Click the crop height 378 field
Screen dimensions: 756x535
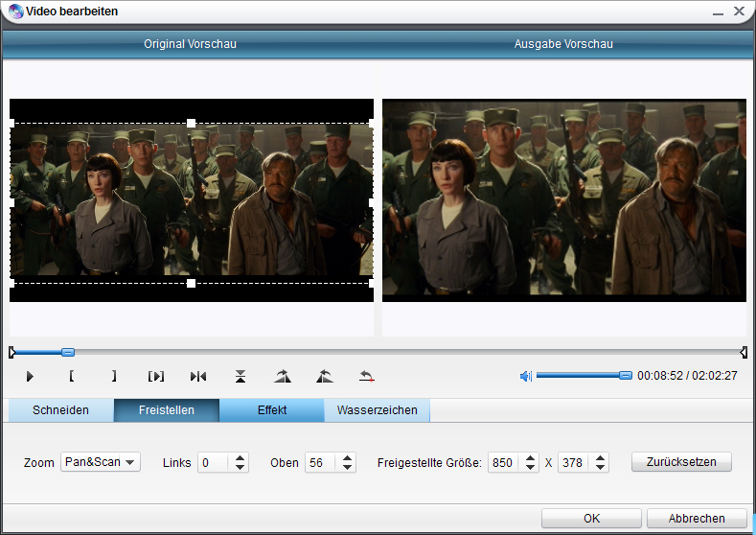click(x=573, y=463)
